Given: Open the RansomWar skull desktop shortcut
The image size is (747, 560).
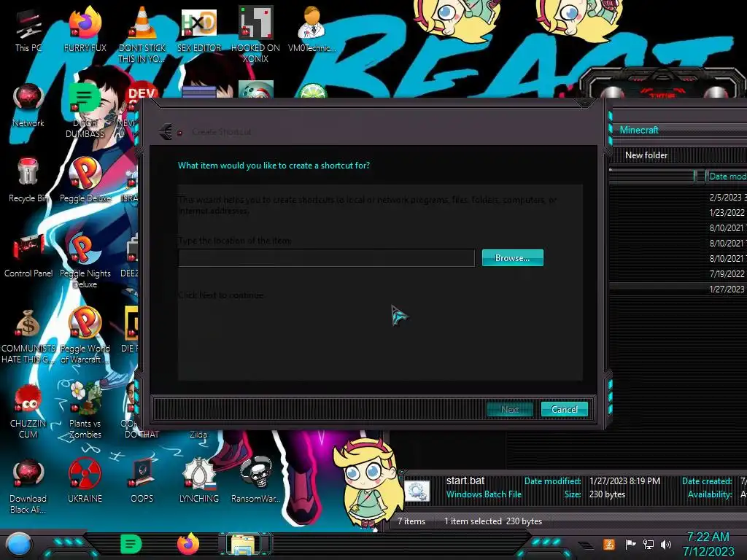Looking at the screenshot, I should (x=255, y=481).
